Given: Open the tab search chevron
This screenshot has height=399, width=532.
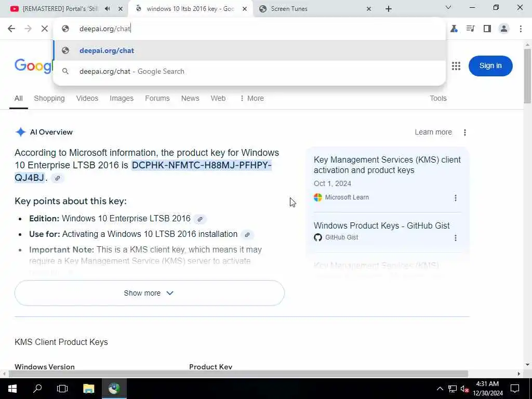Looking at the screenshot, I should click(x=448, y=7).
